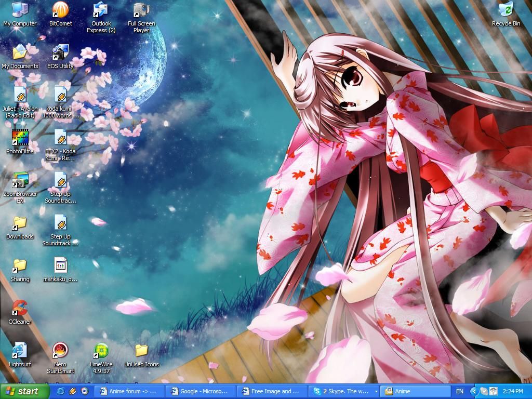532x399 pixels.
Task: Open Outlook Express (2) shortcut
Action: 101,17
